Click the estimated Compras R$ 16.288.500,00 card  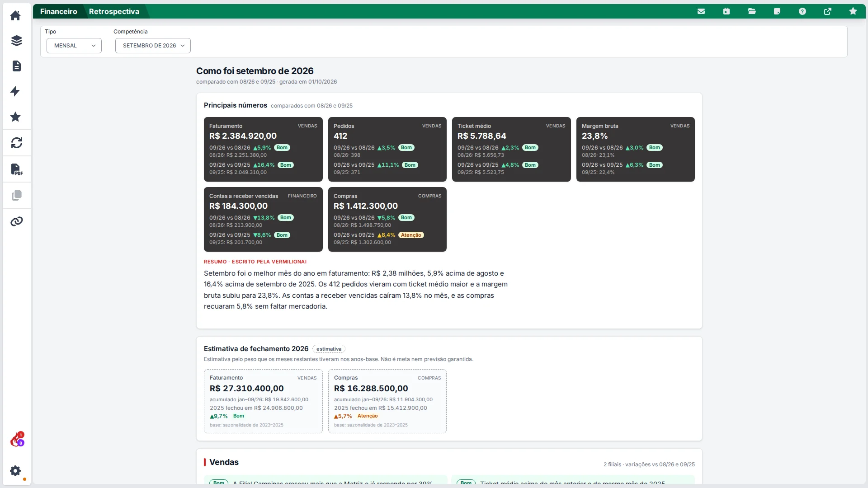[387, 401]
